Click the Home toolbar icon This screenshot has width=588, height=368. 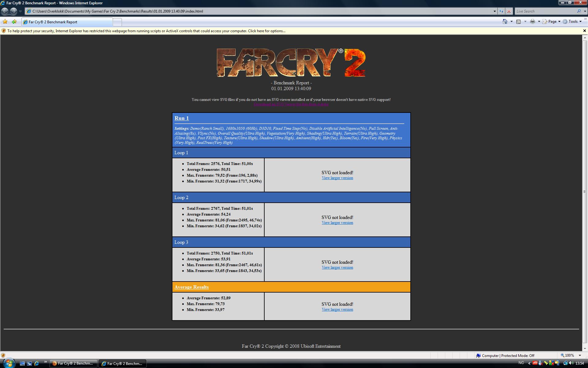click(x=505, y=21)
